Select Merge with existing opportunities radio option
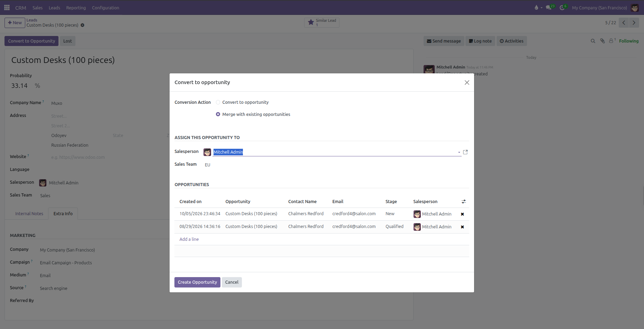The width and height of the screenshot is (644, 329). point(218,115)
